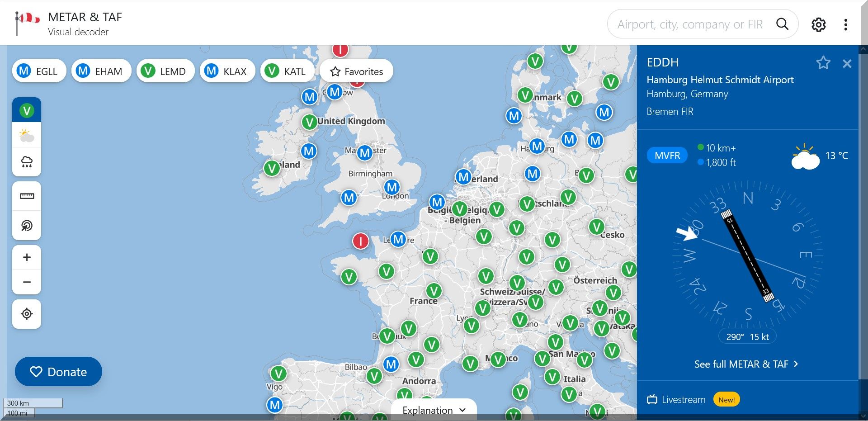This screenshot has width=868, height=421.
Task: Select the flight category layer button
Action: point(27,110)
